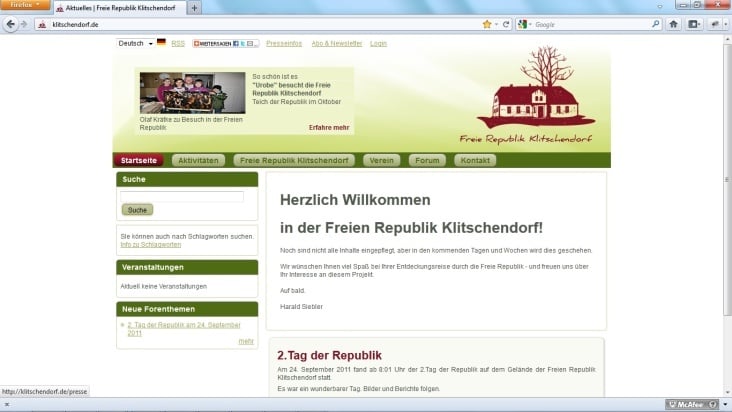This screenshot has height=412, width=732.
Task: Open the Forum navigation item
Action: (x=427, y=160)
